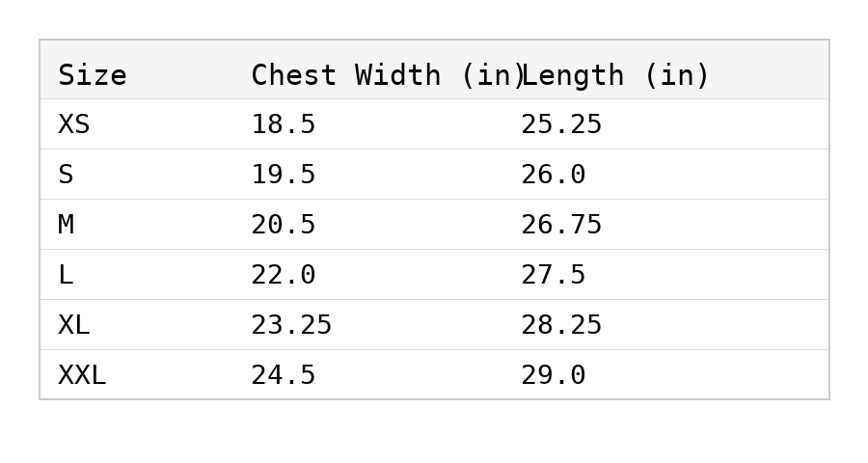The image size is (868, 463).
Task: Click chest width value 19.5
Action: click(x=284, y=176)
